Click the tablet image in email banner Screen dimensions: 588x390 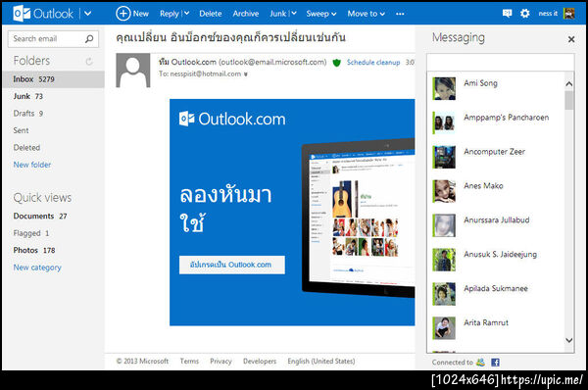(x=358, y=219)
